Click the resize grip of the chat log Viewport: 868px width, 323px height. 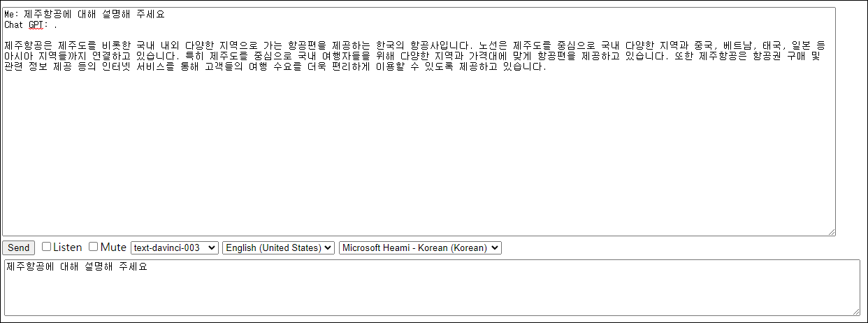pyautogui.click(x=831, y=231)
